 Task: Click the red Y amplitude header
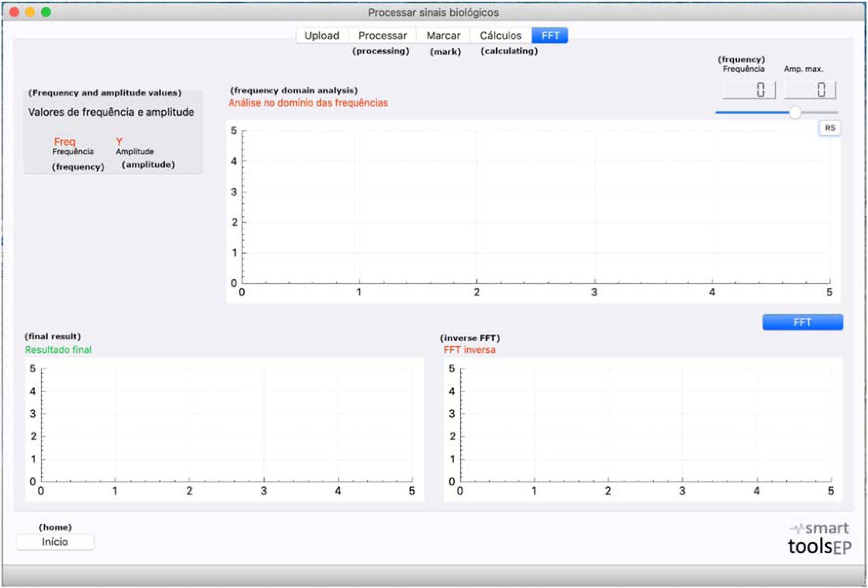pyautogui.click(x=119, y=142)
